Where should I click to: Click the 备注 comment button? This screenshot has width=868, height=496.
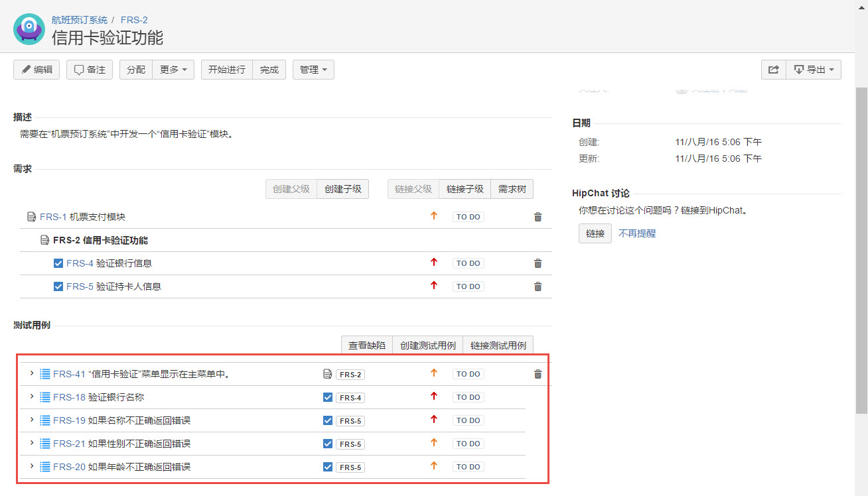tap(90, 70)
